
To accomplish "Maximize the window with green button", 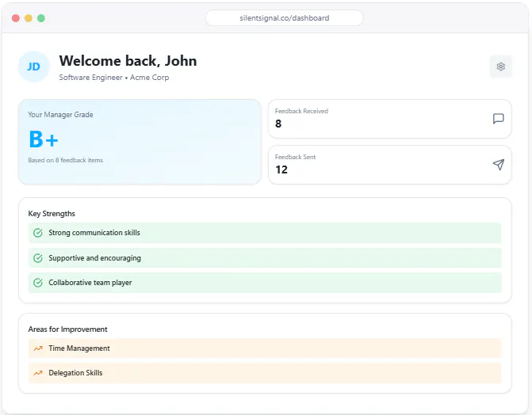I will pyautogui.click(x=41, y=18).
